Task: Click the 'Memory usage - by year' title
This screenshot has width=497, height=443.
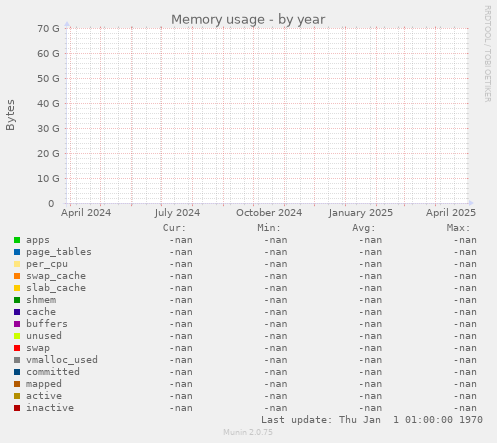Action: point(248,20)
